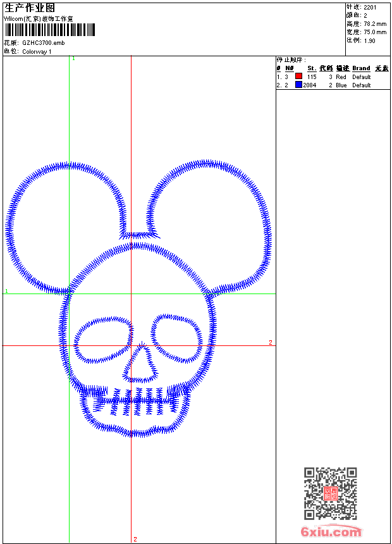Click the barcode under the studio name
The width and height of the screenshot is (392, 544).
pyautogui.click(x=49, y=30)
